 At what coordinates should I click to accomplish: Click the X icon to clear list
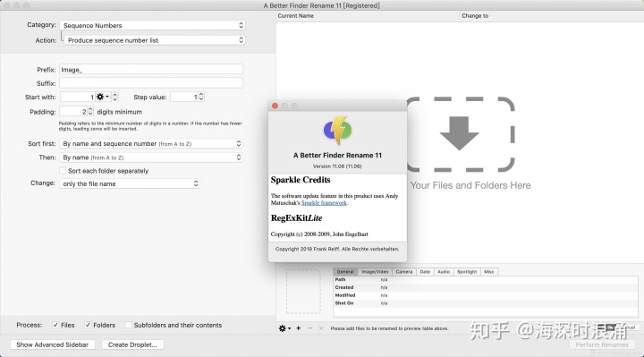[321, 328]
